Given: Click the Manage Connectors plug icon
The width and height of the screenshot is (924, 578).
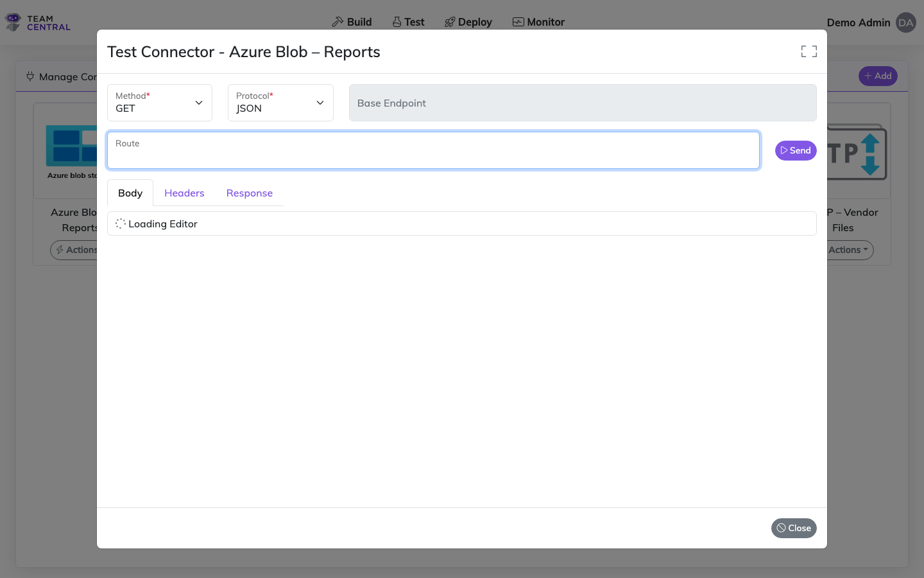Looking at the screenshot, I should coord(30,76).
